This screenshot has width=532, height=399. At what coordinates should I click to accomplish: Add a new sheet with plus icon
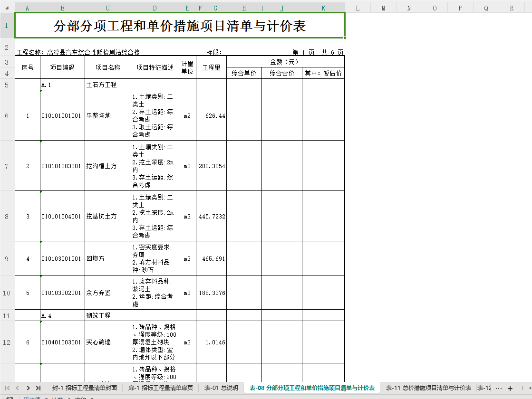point(510,389)
